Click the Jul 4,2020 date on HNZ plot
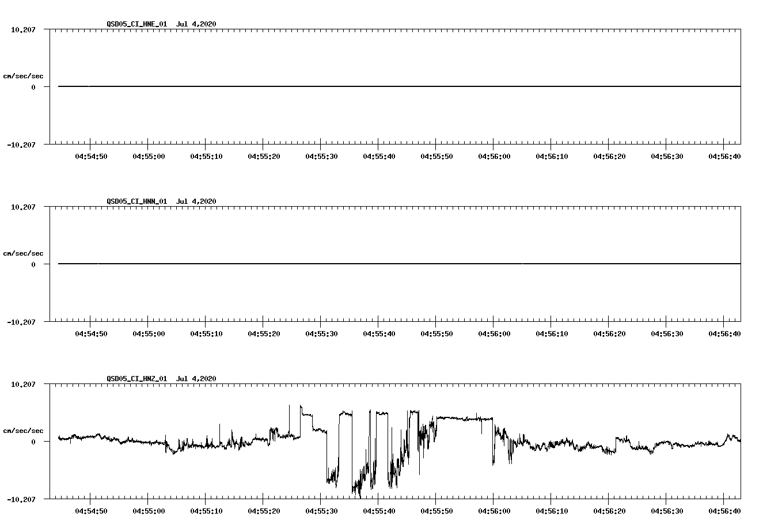 point(196,378)
